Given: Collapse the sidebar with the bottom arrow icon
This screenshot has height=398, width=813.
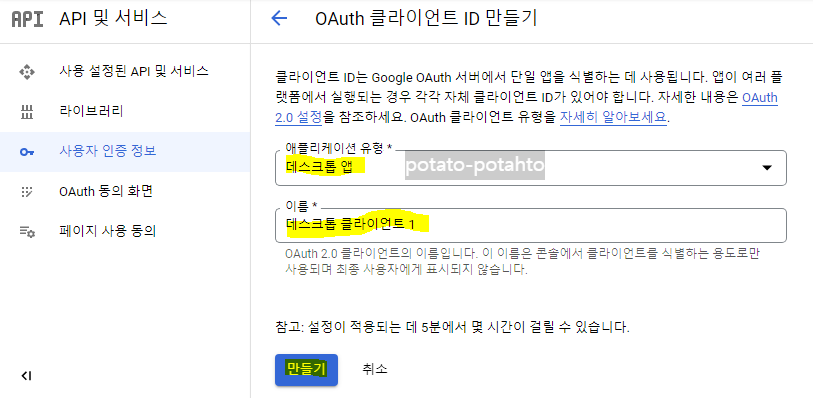Looking at the screenshot, I should tap(26, 376).
